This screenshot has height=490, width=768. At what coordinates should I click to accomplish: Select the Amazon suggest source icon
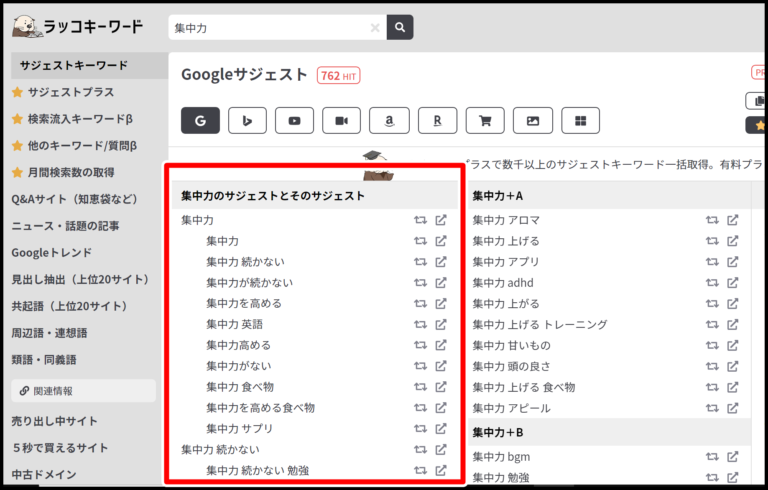[x=389, y=121]
